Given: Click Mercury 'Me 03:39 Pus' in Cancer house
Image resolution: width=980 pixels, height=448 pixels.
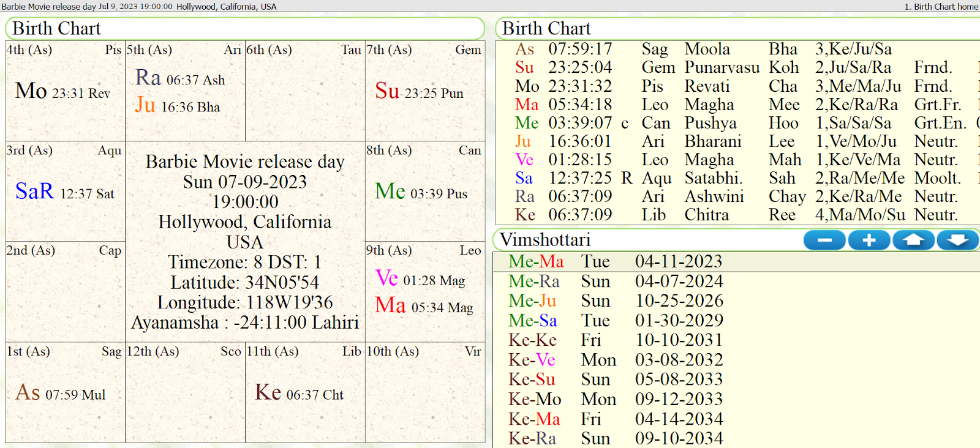Looking at the screenshot, I should coord(421,192).
